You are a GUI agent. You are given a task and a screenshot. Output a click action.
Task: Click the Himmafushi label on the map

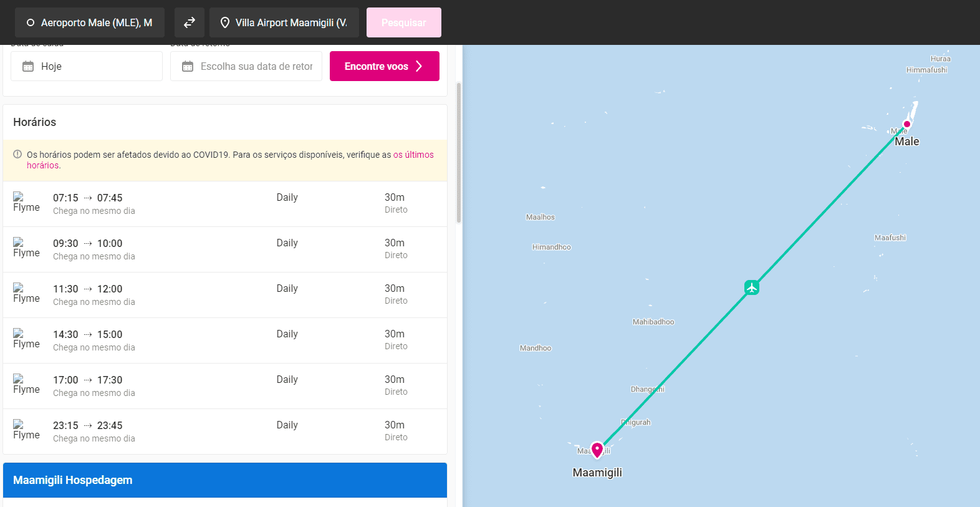(x=927, y=70)
